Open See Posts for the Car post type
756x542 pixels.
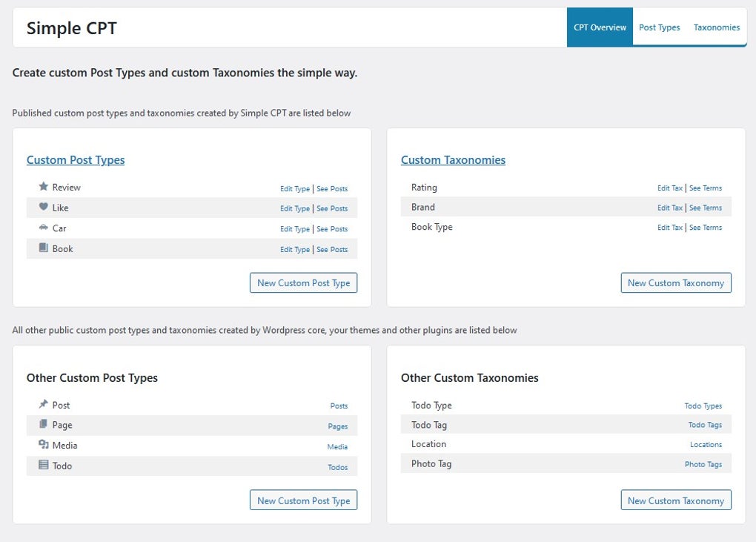[332, 229]
